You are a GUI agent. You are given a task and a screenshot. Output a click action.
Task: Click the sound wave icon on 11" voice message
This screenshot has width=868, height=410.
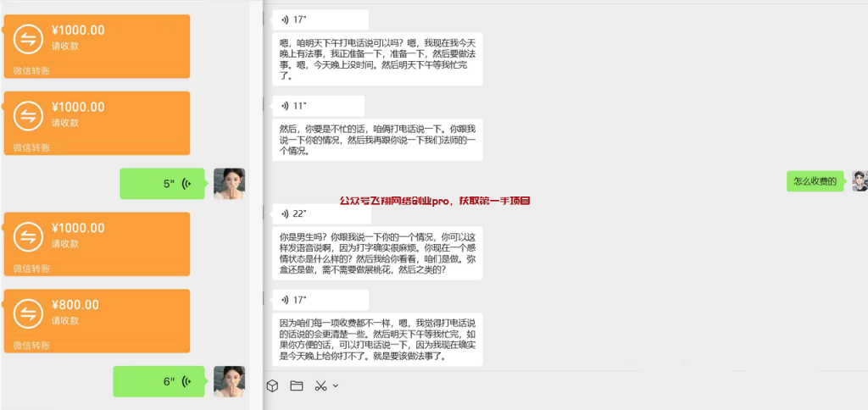285,106
